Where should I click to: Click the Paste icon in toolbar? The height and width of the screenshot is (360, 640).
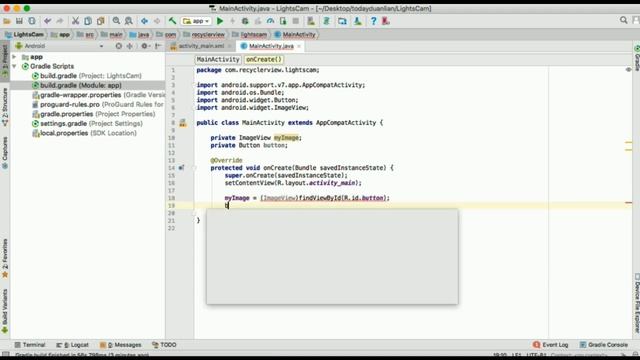(x=100, y=21)
